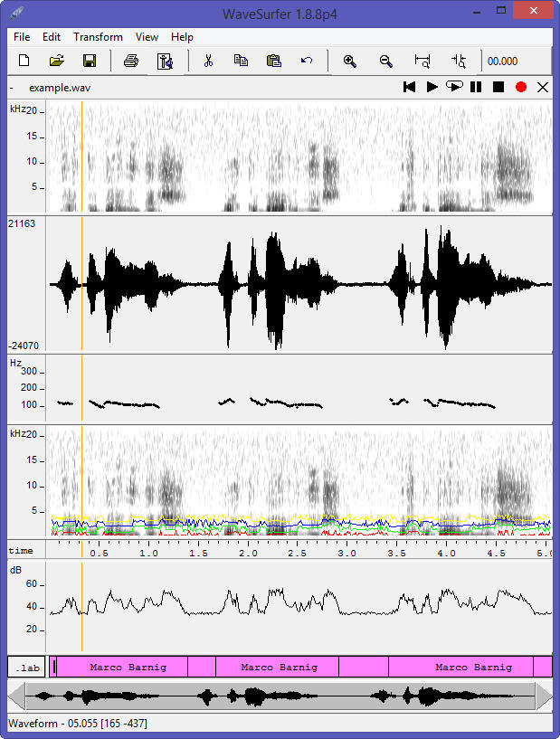The height and width of the screenshot is (739, 560).
Task: Select second Marco Barnig label segment
Action: [x=277, y=668]
